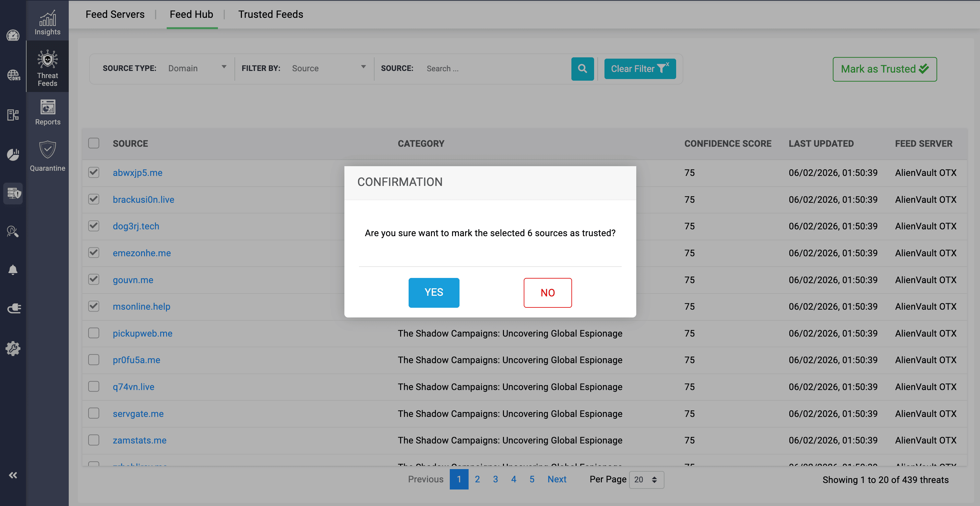Click the Source search input field
Viewport: 980px width, 506px height.
(x=495, y=69)
